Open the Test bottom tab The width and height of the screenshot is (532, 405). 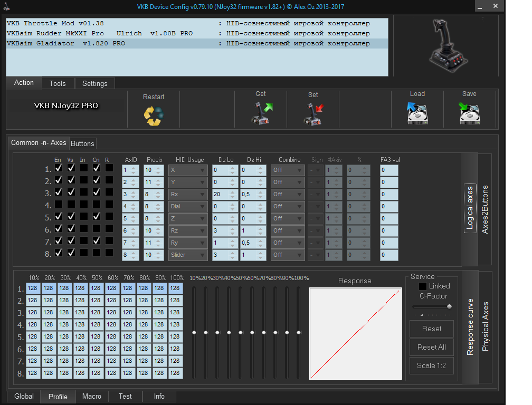[x=125, y=396]
